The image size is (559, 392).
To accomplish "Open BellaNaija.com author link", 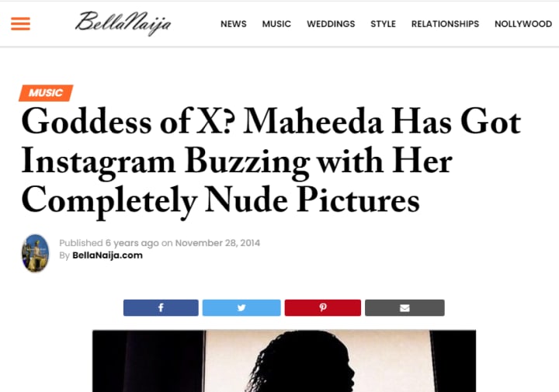I will (x=107, y=255).
